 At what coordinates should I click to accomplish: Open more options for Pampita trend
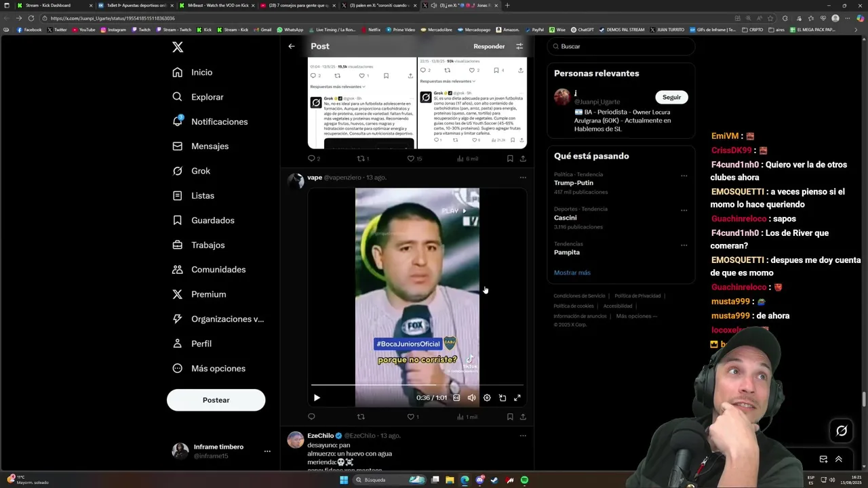[x=684, y=245]
